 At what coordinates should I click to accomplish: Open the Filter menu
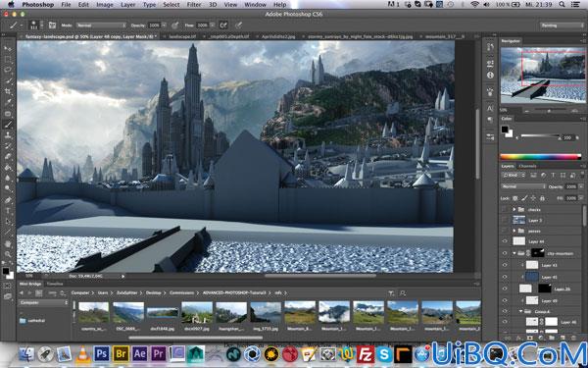194,5
